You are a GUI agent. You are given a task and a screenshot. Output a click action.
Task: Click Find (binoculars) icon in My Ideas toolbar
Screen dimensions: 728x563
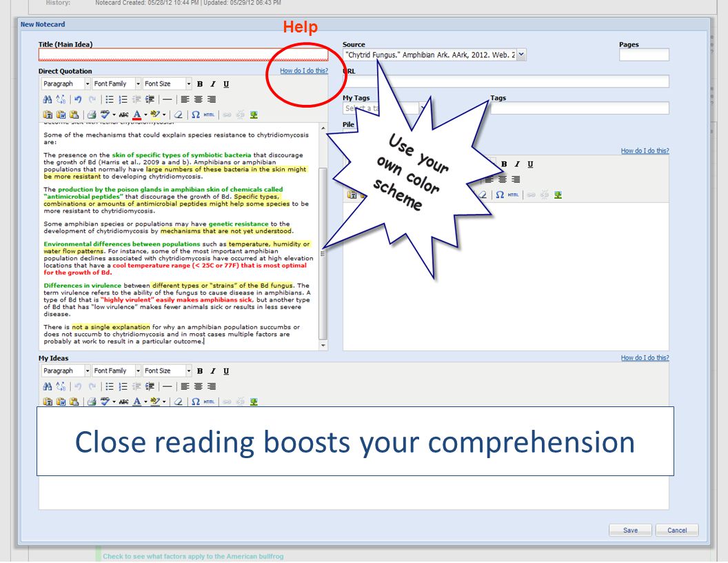tap(48, 386)
